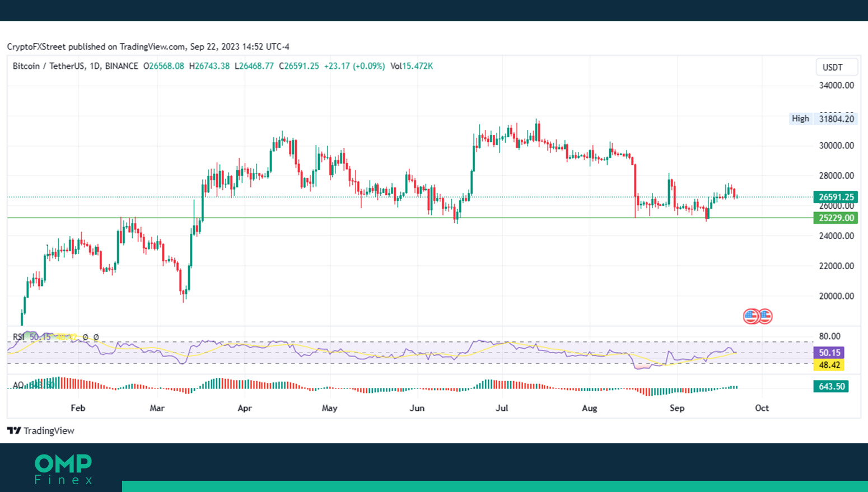Click the Jul label on time axis

502,408
